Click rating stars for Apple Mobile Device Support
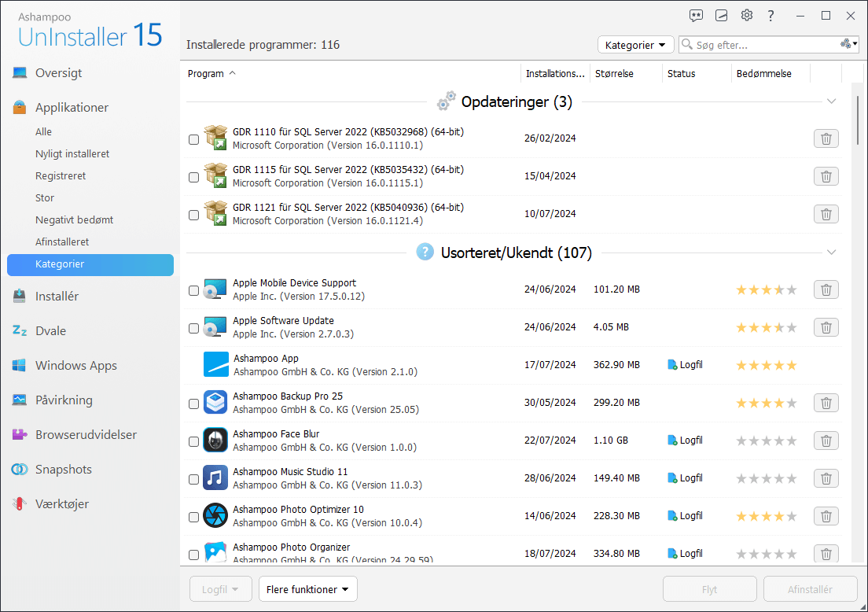This screenshot has width=868, height=612. pyautogui.click(x=766, y=289)
